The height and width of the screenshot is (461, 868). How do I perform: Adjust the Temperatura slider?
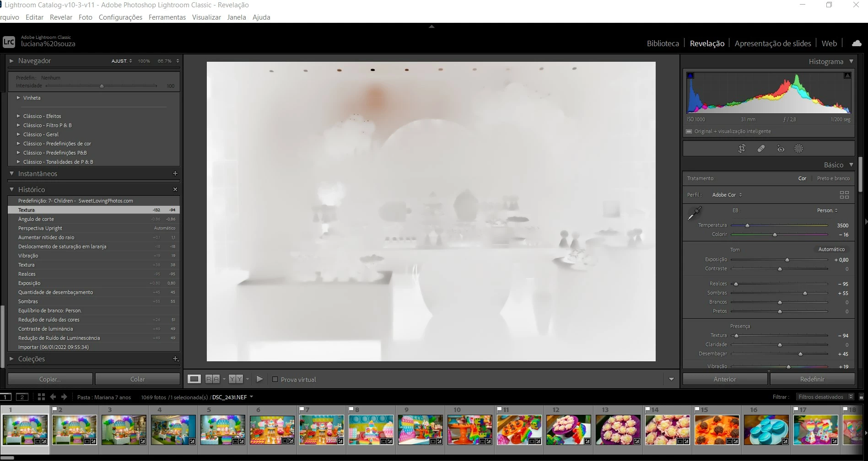[x=747, y=225]
